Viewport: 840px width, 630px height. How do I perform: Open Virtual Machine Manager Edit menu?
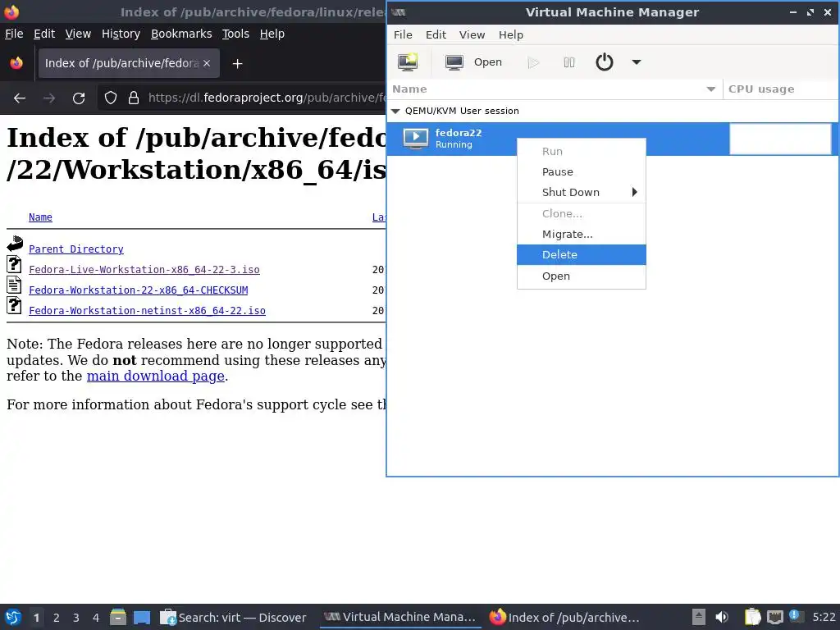[x=436, y=34]
